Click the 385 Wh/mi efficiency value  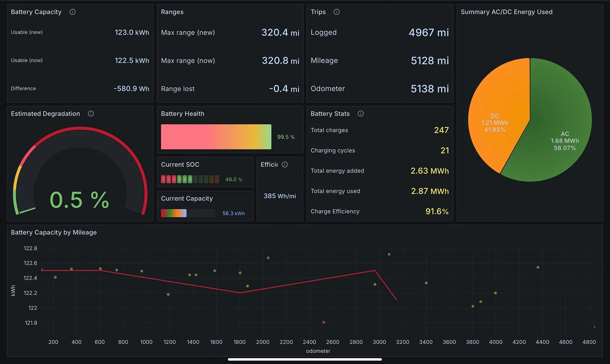(x=280, y=196)
